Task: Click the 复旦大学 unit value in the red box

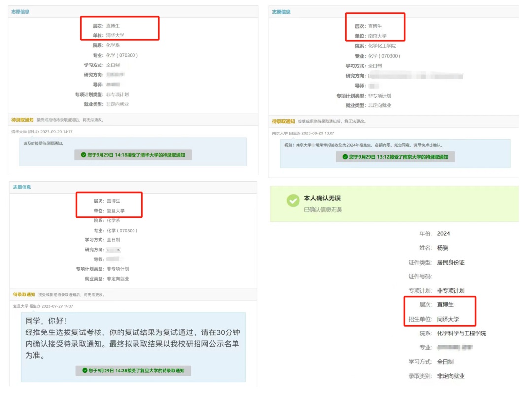Action: pyautogui.click(x=116, y=211)
